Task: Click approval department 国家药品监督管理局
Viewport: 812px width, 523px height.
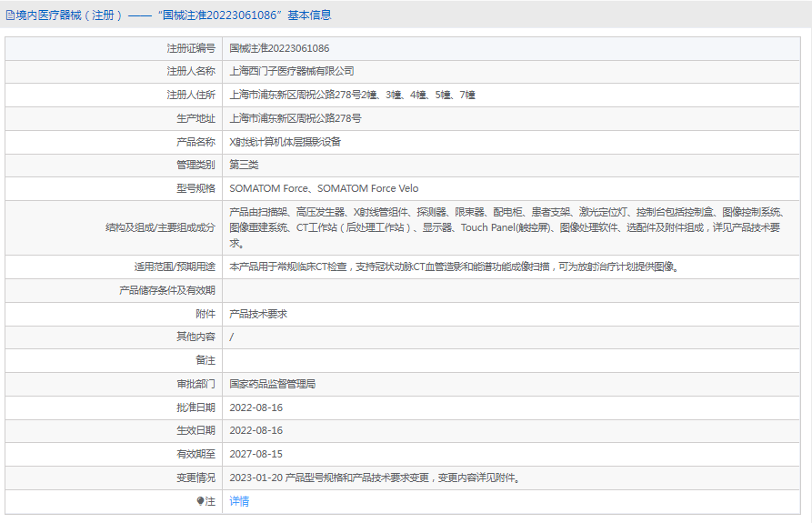Action: [x=273, y=384]
